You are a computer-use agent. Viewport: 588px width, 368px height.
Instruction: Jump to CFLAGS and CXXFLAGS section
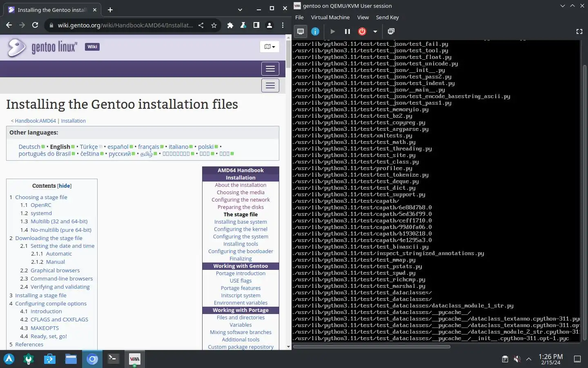click(59, 320)
